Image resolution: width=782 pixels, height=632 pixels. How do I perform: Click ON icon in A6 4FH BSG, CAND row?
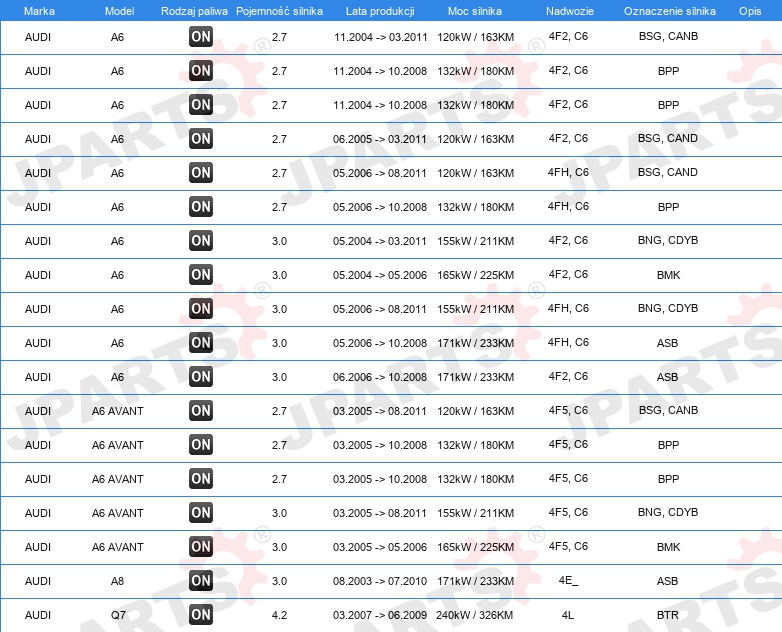(201, 173)
